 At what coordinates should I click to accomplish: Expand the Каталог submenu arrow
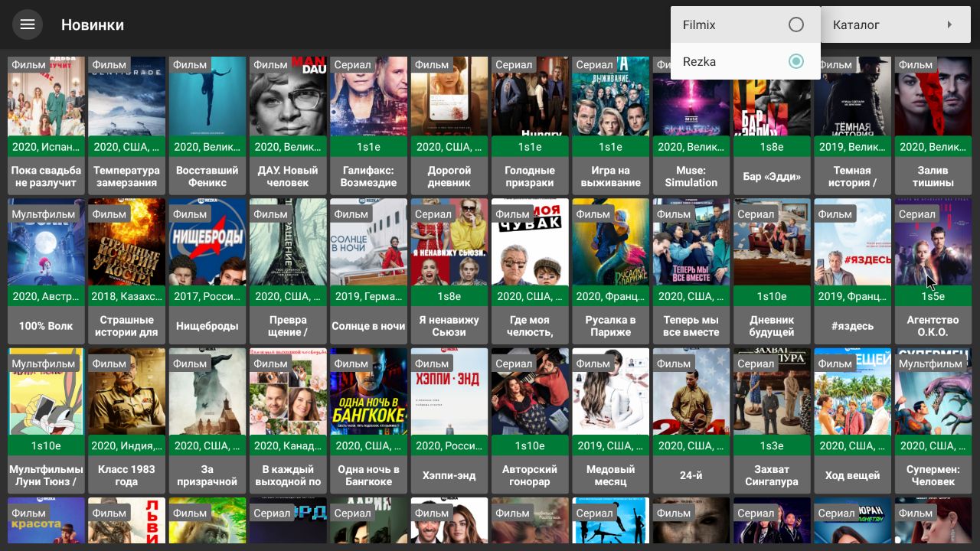point(949,24)
